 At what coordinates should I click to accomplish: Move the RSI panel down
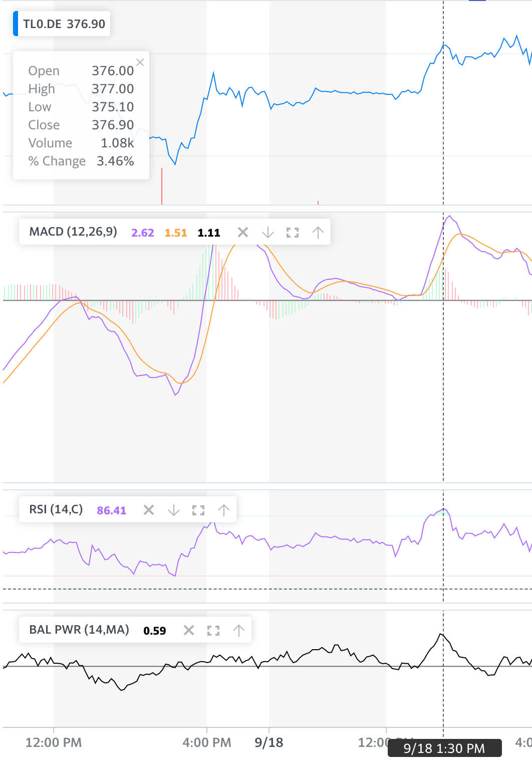[174, 510]
